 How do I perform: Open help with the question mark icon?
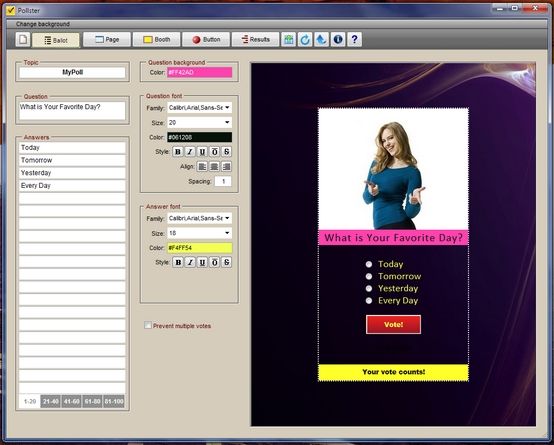tap(354, 39)
